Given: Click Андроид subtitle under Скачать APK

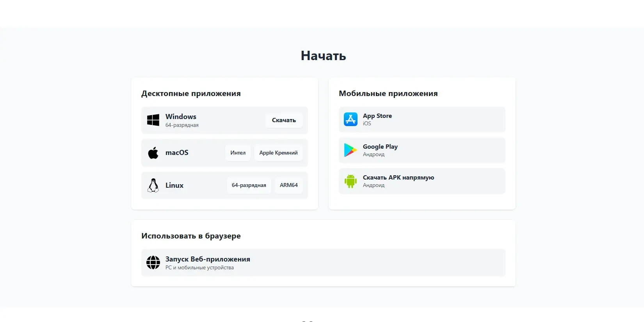Looking at the screenshot, I should [374, 185].
